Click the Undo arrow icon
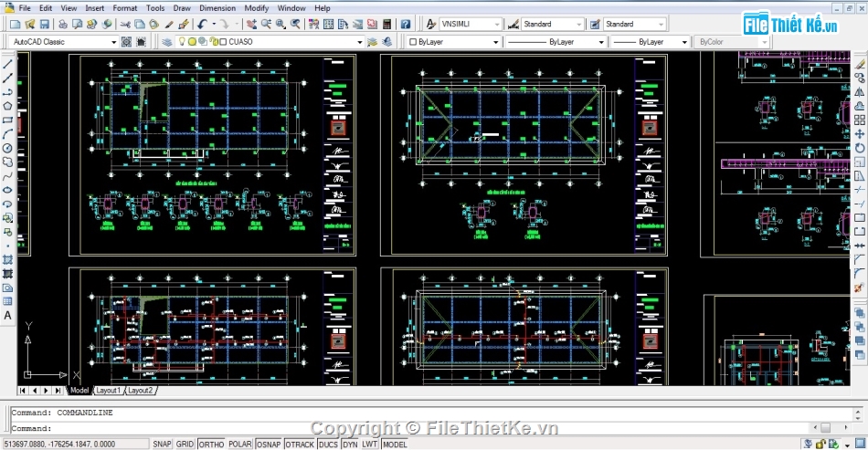Viewport: 868px width, 450px height. point(202,25)
